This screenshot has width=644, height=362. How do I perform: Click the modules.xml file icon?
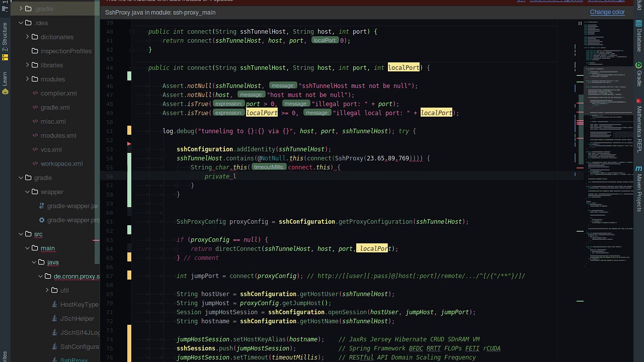[35, 135]
